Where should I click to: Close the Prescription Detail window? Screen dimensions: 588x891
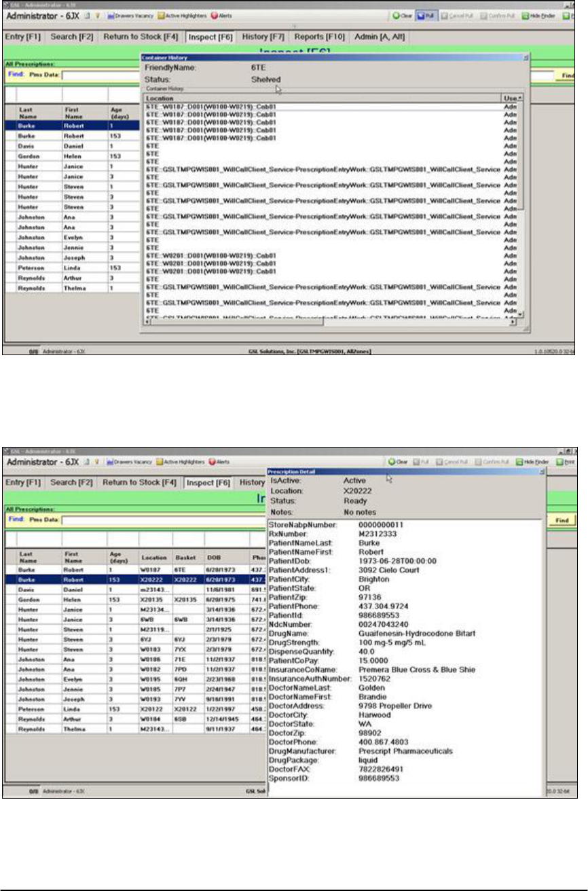tap(542, 471)
